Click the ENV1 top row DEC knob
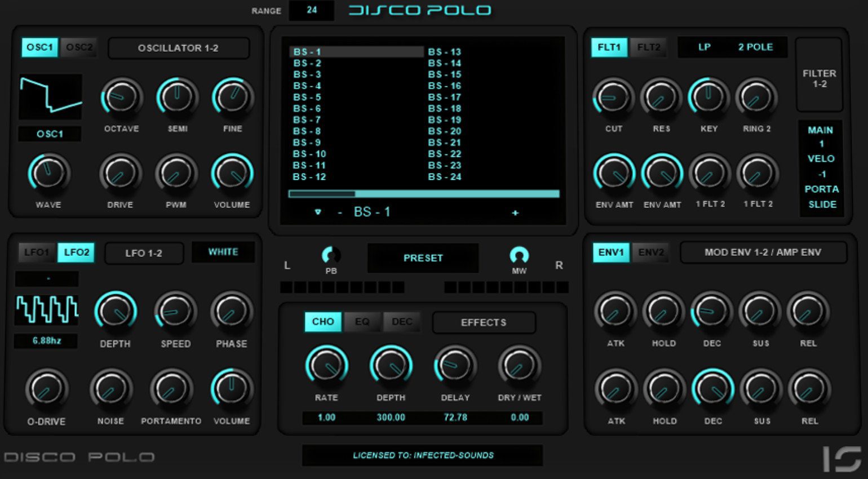 (711, 312)
